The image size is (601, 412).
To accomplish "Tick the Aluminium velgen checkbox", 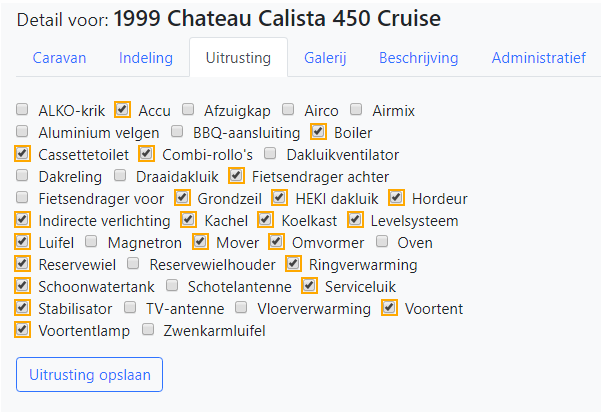I will point(23,132).
